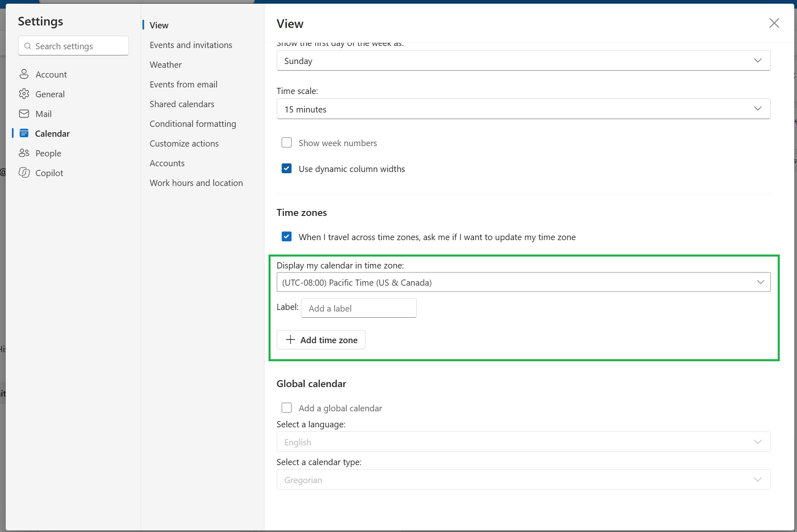Click Add time zone button
The height and width of the screenshot is (532, 797).
321,340
